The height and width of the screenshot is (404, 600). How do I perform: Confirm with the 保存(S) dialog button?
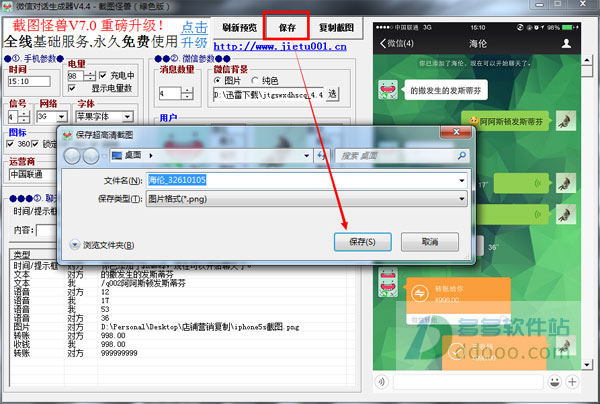coord(362,242)
